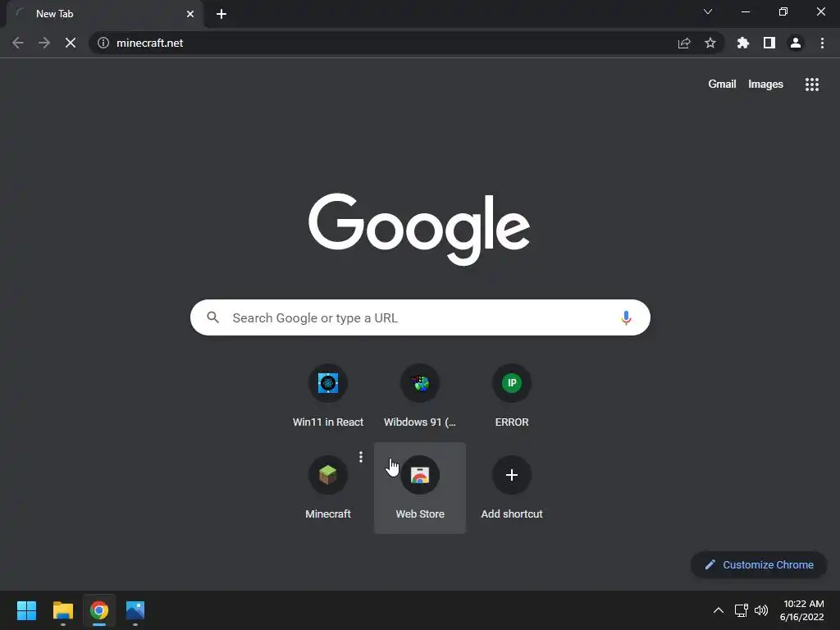The image size is (840, 630).
Task: Go forward with the browser forward arrow
Action: [44, 43]
